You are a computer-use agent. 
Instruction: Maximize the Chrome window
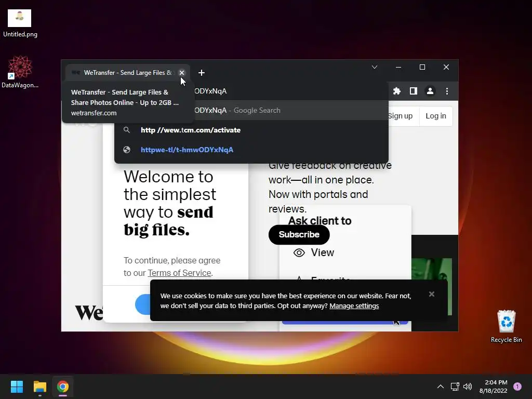(422, 67)
